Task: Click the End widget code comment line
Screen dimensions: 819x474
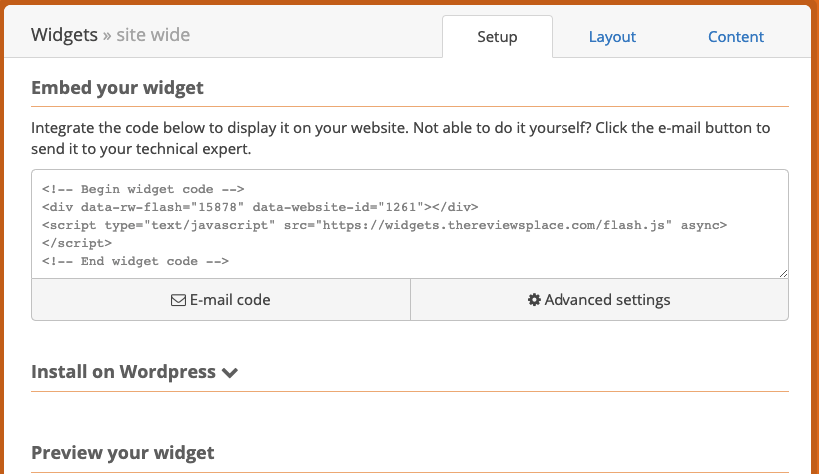Action: [x=135, y=261]
